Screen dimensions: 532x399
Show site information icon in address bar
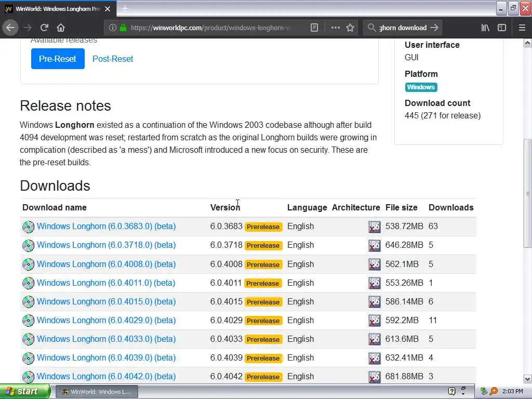(113, 28)
